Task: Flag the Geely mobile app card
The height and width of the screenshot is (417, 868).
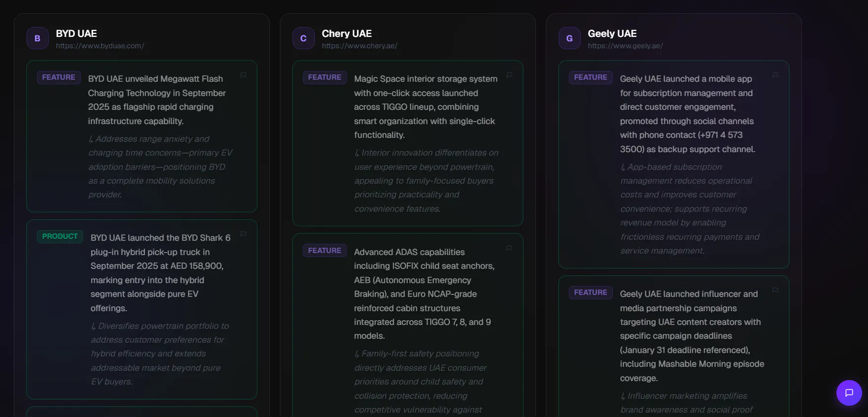Action: (x=775, y=75)
